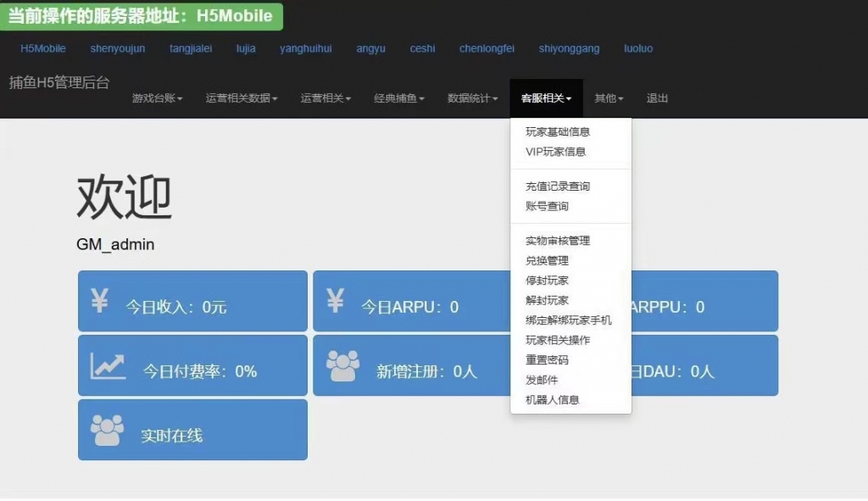The width and height of the screenshot is (868, 501).
Task: Click the GM_admin username text
Action: [115, 244]
